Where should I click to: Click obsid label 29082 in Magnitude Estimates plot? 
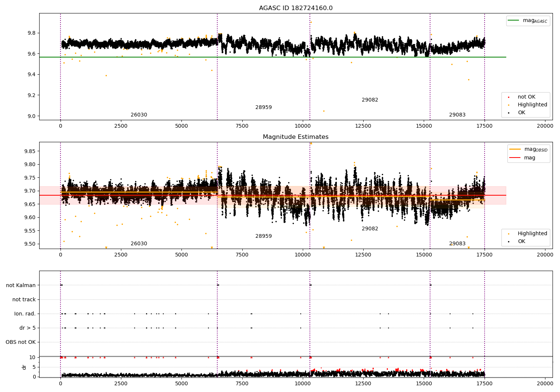(370, 229)
